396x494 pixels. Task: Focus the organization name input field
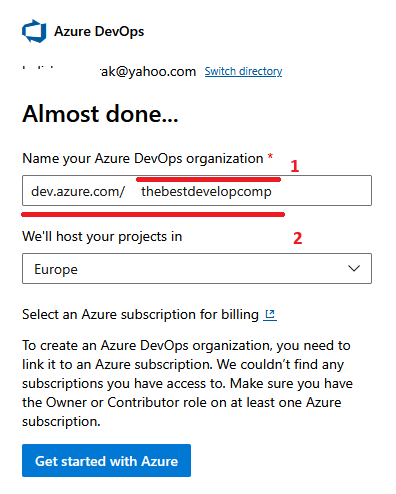tap(197, 191)
